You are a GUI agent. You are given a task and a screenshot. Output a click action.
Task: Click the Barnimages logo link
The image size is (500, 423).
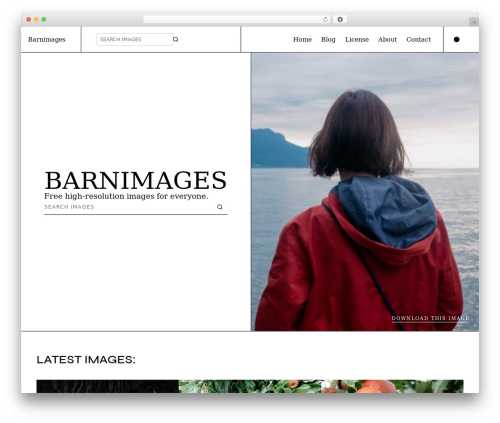(x=47, y=39)
